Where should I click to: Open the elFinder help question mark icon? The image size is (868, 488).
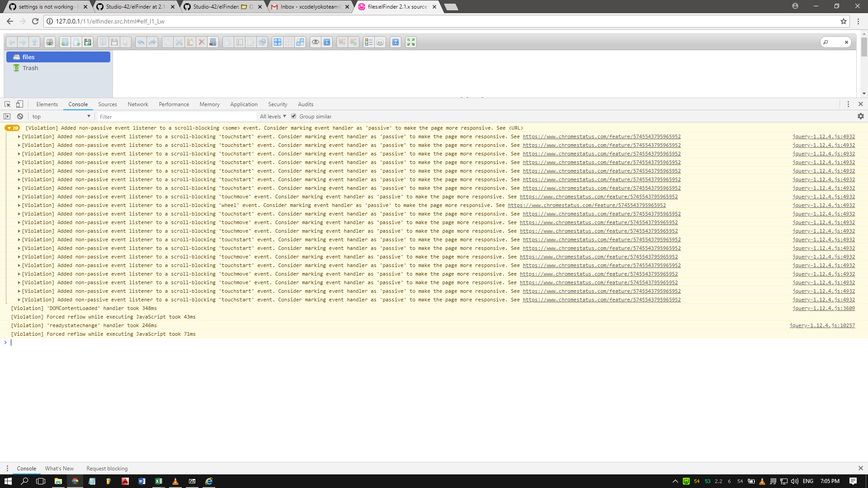(x=396, y=42)
